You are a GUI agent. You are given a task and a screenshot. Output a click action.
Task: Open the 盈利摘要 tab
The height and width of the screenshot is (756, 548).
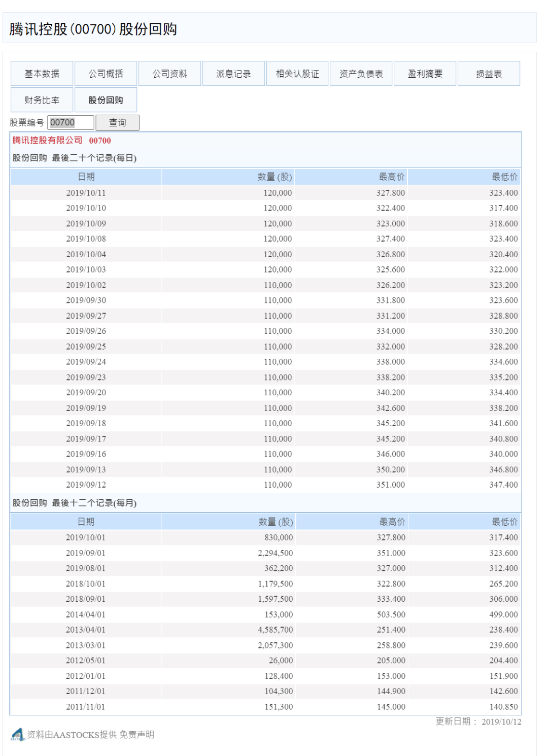(425, 74)
